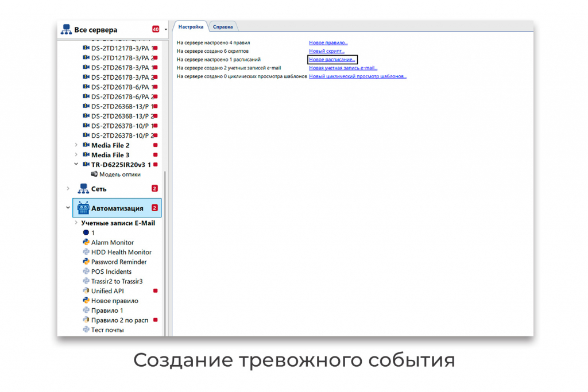This screenshot has width=588, height=392.
Task: Click the POS Incidents script icon
Action: [x=86, y=271]
